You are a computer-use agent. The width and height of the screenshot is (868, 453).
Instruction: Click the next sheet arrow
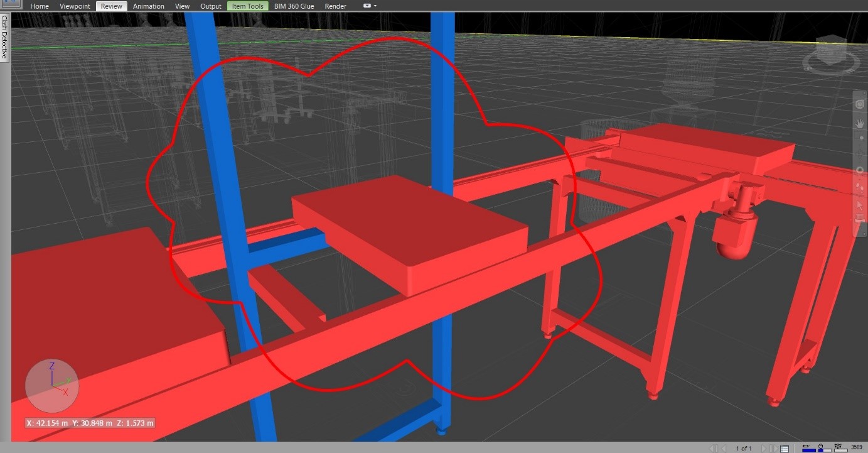764,448
